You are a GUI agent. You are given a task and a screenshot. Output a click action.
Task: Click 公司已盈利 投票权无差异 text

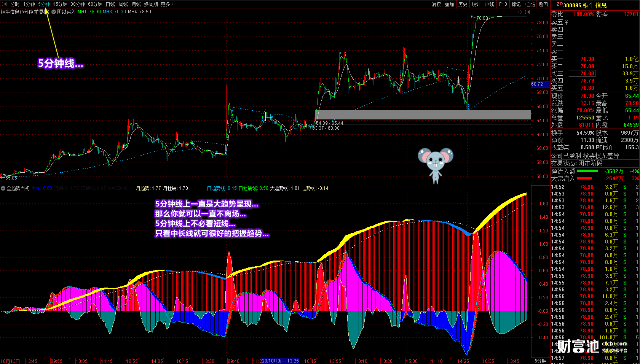tap(585, 156)
